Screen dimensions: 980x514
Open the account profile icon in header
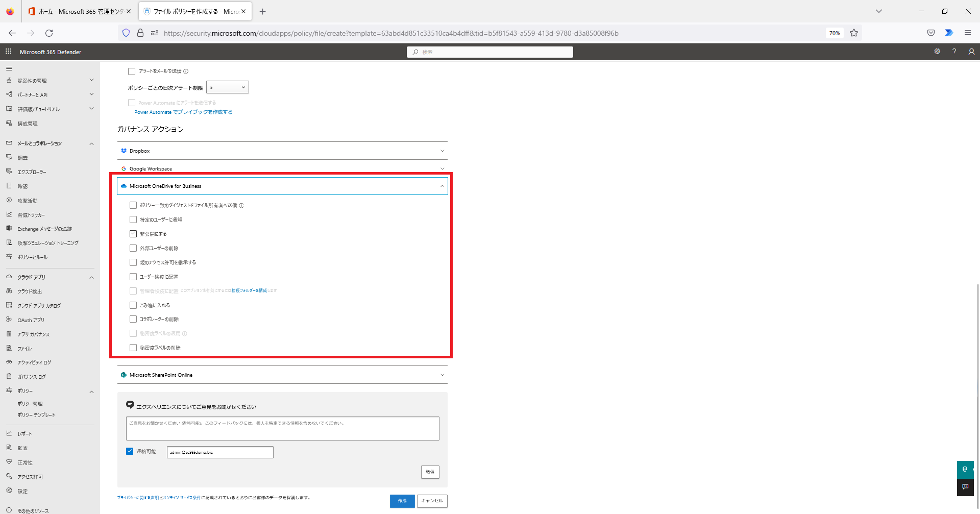point(971,52)
